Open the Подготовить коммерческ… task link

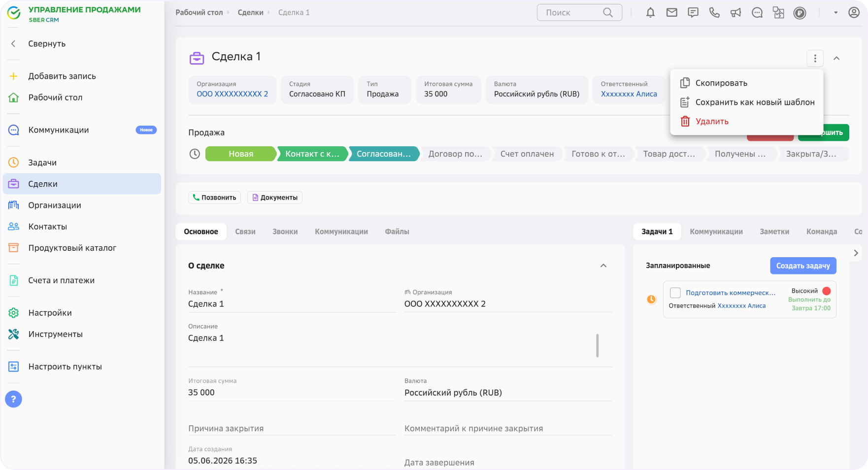point(731,293)
